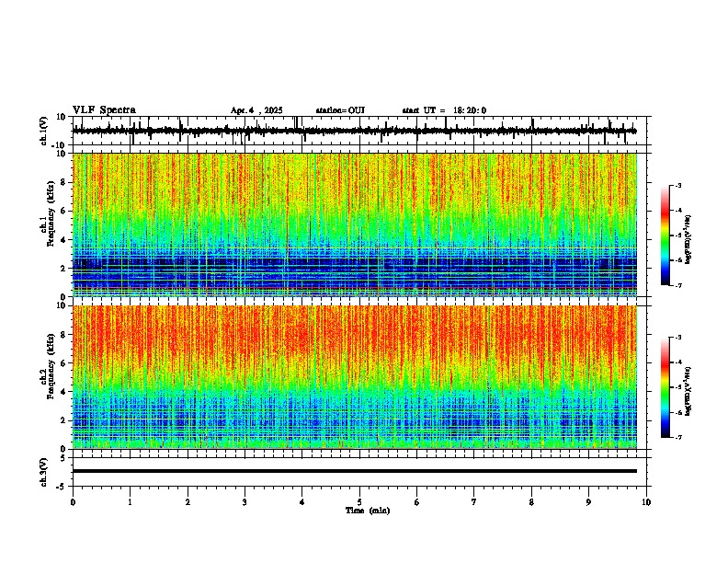Click the "-7" label on ch.2 colorbar

tap(678, 437)
